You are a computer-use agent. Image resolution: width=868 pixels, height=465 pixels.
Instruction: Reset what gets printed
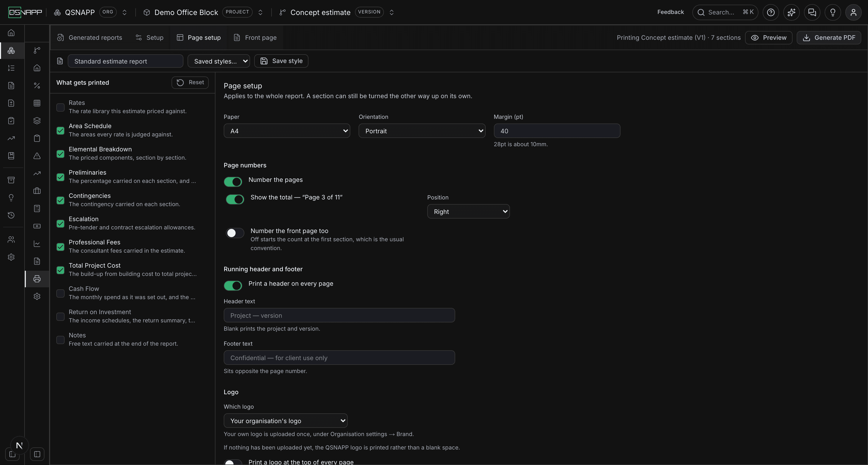[x=190, y=82]
